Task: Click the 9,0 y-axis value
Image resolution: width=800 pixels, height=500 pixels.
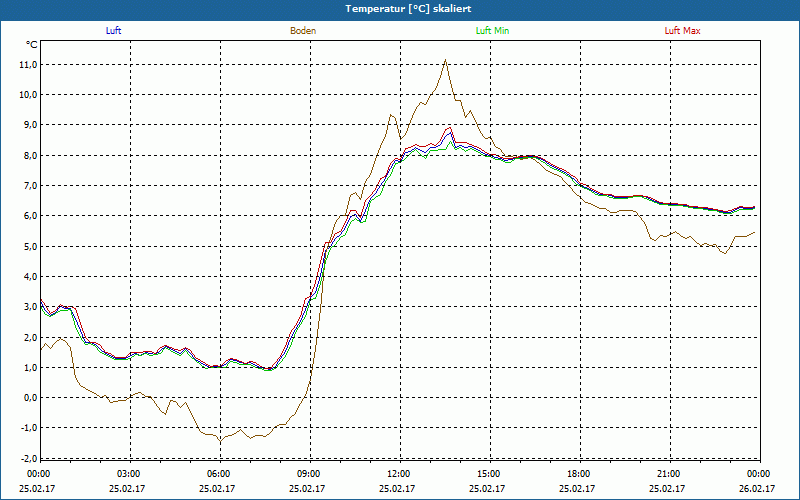Action: pyautogui.click(x=30, y=125)
